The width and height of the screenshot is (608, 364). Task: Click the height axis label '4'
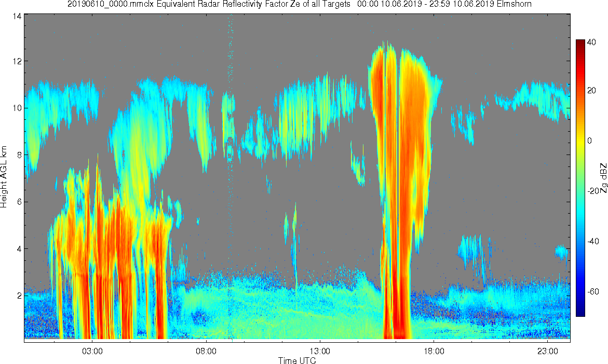click(19, 248)
